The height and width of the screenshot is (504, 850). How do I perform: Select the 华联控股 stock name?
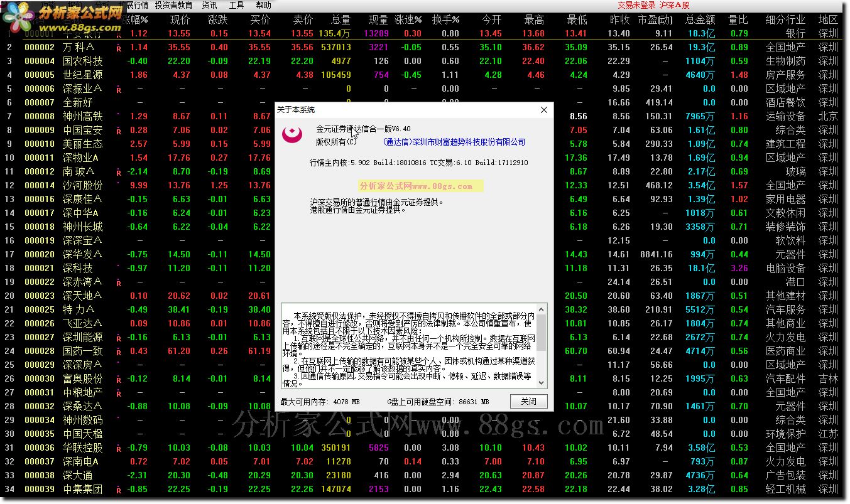pos(82,448)
